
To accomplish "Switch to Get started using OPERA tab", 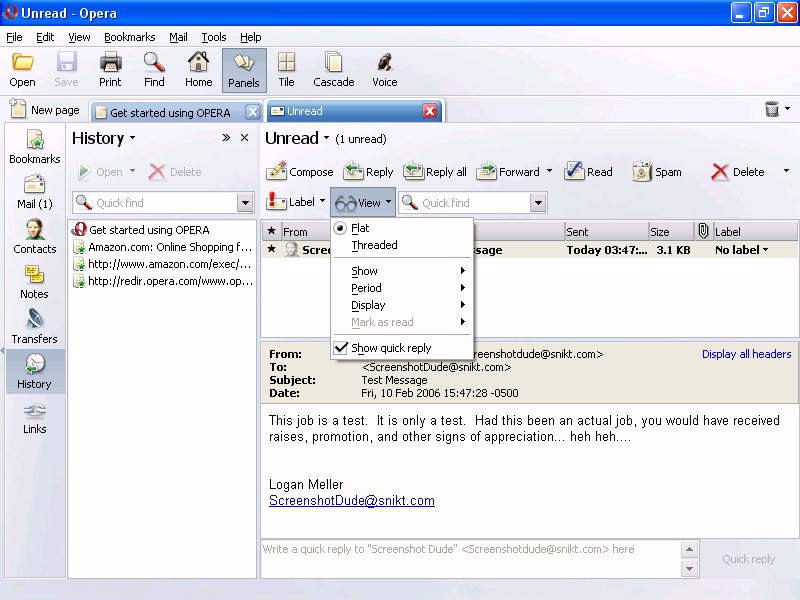I will point(168,112).
